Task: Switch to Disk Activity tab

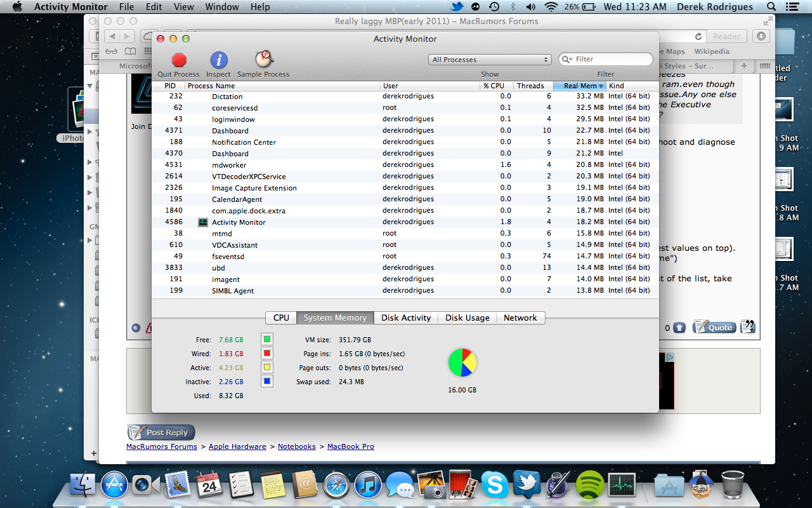Action: [406, 317]
